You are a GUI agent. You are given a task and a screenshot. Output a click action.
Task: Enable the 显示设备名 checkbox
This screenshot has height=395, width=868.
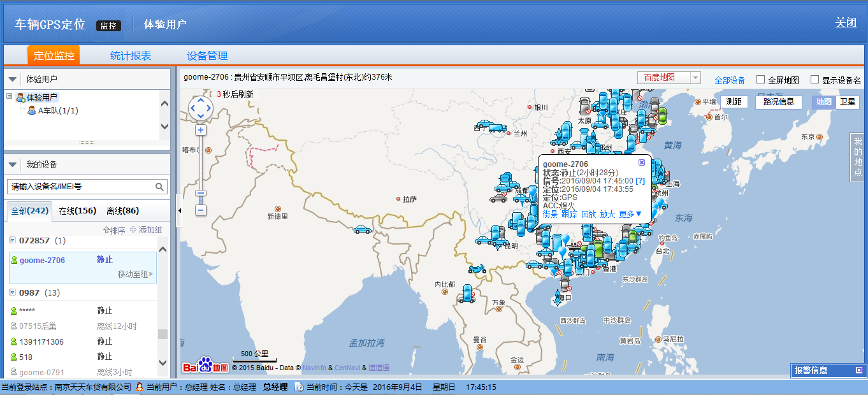tap(814, 80)
